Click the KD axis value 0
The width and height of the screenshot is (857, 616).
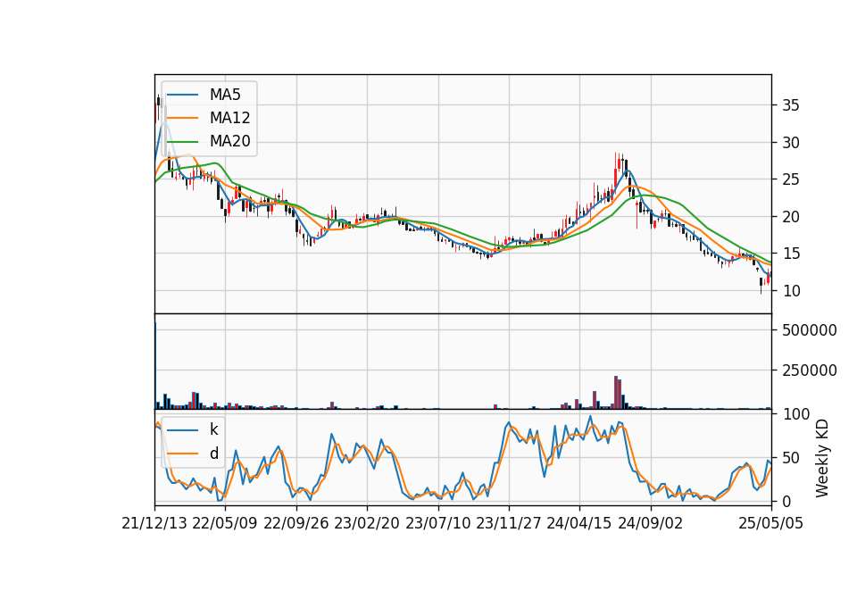(x=786, y=501)
